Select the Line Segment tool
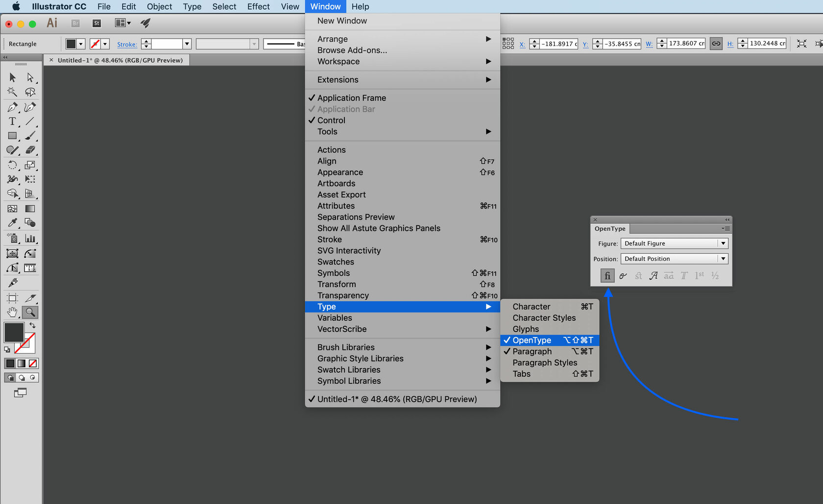Screen dimensions: 823x504 click(30, 121)
